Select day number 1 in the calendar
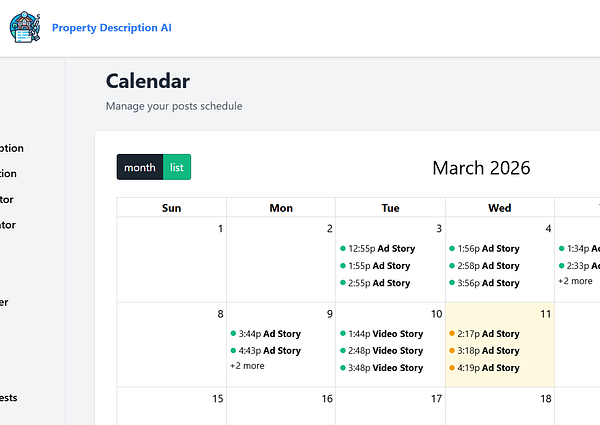The height and width of the screenshot is (425, 600). pos(220,229)
